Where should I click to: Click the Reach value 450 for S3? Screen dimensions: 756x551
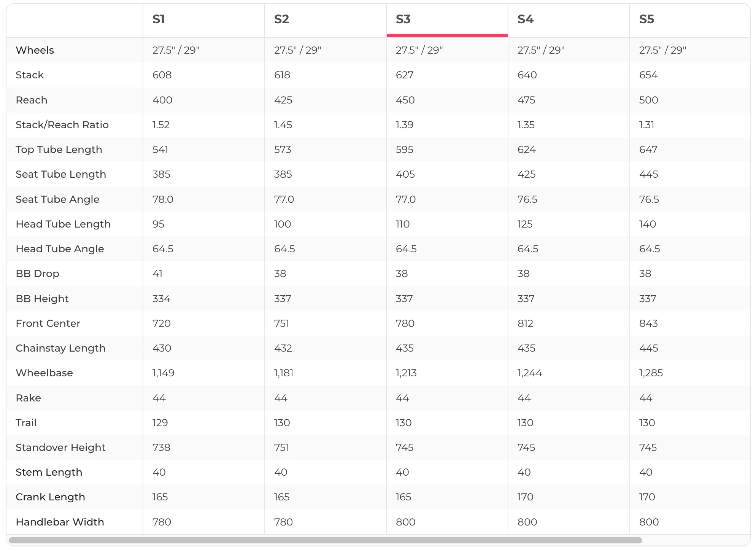coord(405,100)
